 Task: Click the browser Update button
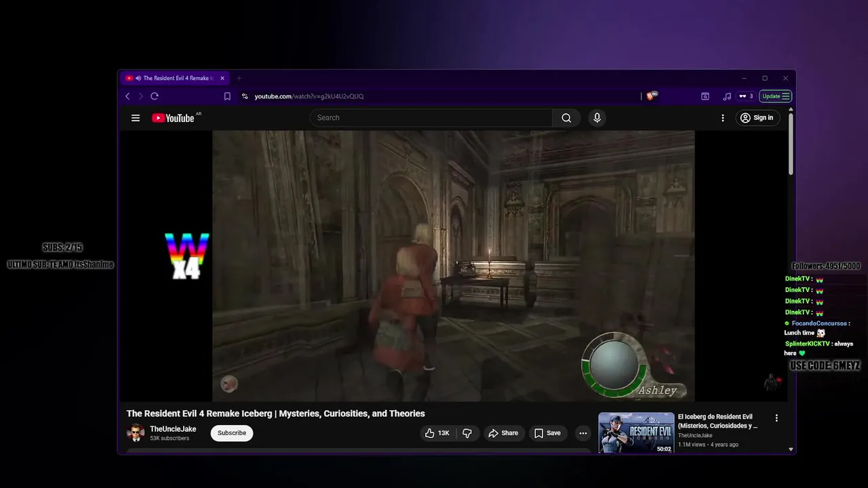(x=775, y=96)
